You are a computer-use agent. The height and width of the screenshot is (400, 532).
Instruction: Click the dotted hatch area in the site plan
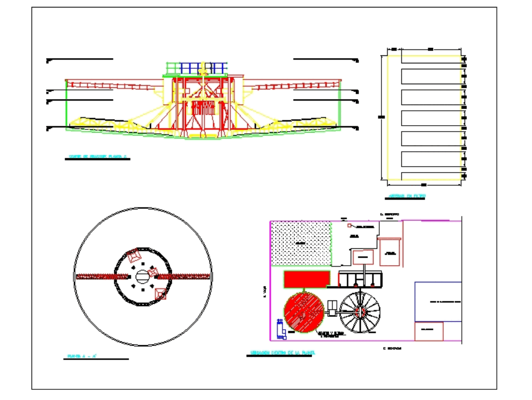[x=301, y=242]
